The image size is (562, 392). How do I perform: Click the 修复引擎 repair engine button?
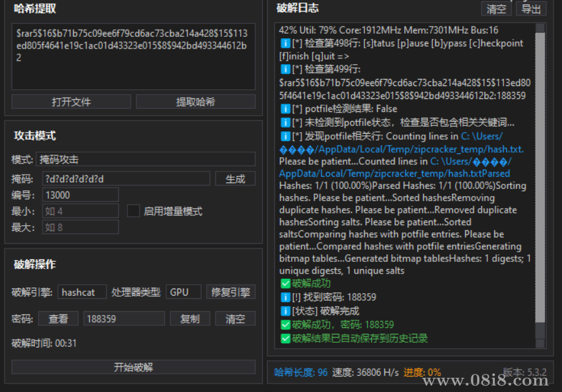(x=230, y=292)
